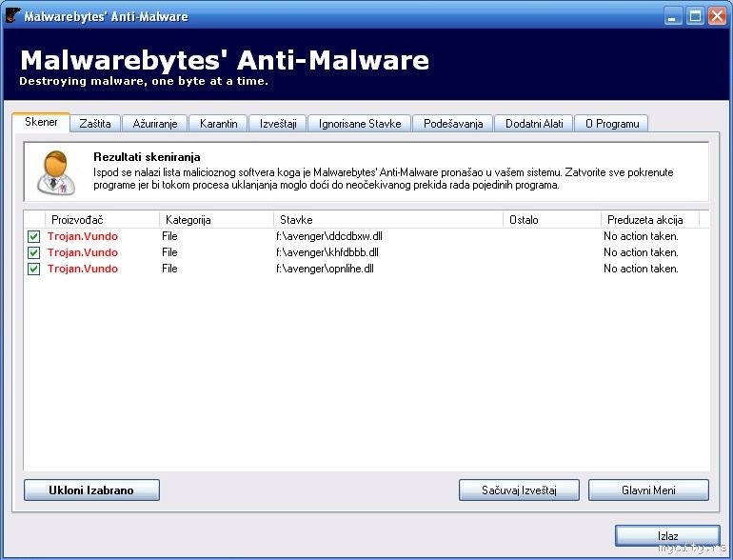Open the Ažuriranje tab
The width and height of the screenshot is (733, 560).
(155, 124)
